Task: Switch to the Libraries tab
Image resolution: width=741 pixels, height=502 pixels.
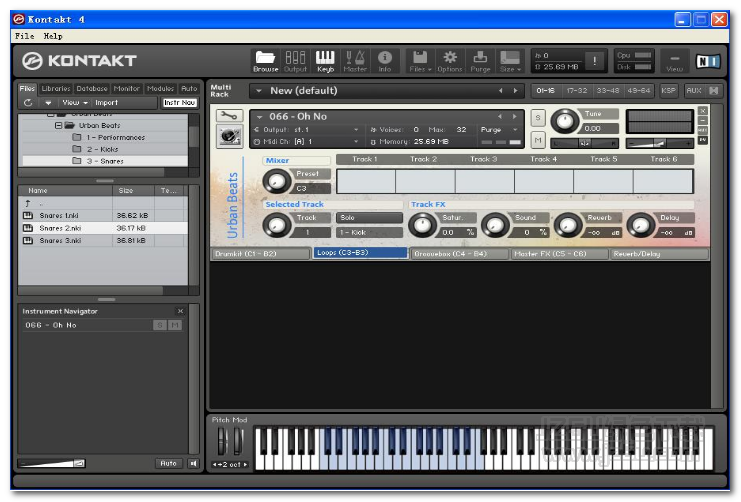Action: [x=56, y=88]
